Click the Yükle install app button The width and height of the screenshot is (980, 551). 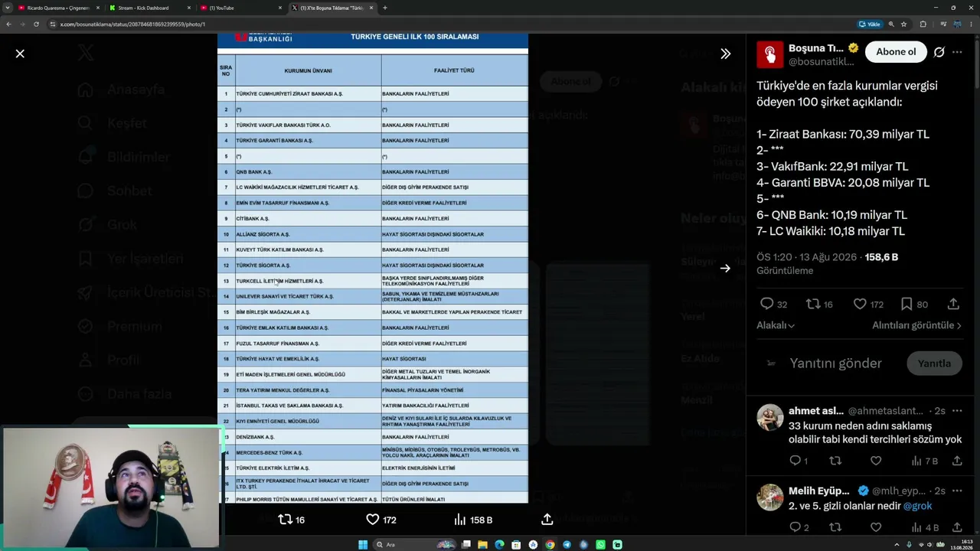tap(869, 24)
